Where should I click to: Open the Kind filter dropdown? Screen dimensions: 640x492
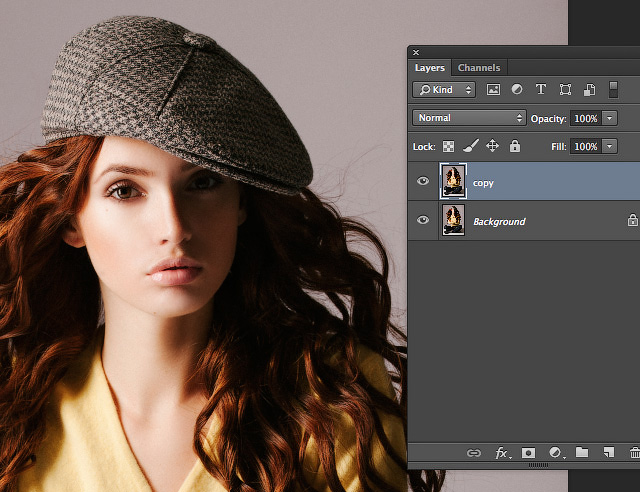[445, 90]
